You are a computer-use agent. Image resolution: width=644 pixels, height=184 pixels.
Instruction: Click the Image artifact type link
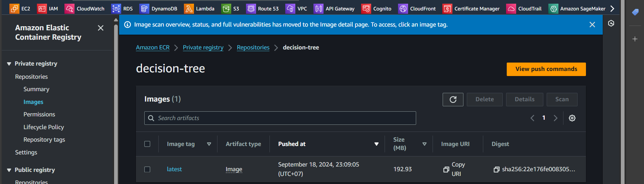coord(234,169)
